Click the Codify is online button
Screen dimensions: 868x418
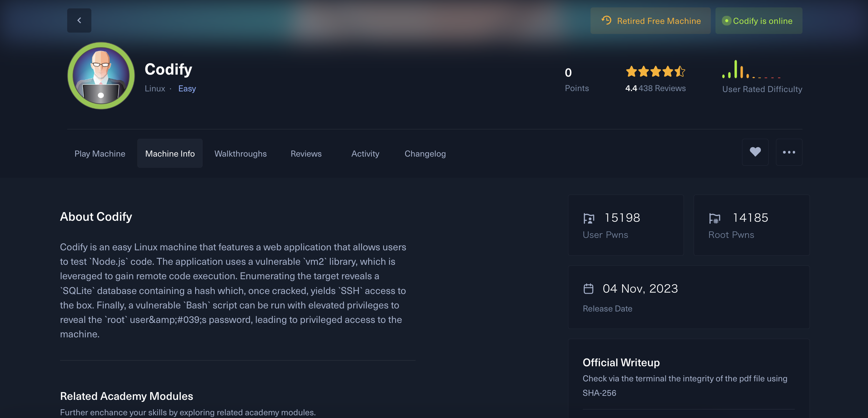coord(758,21)
